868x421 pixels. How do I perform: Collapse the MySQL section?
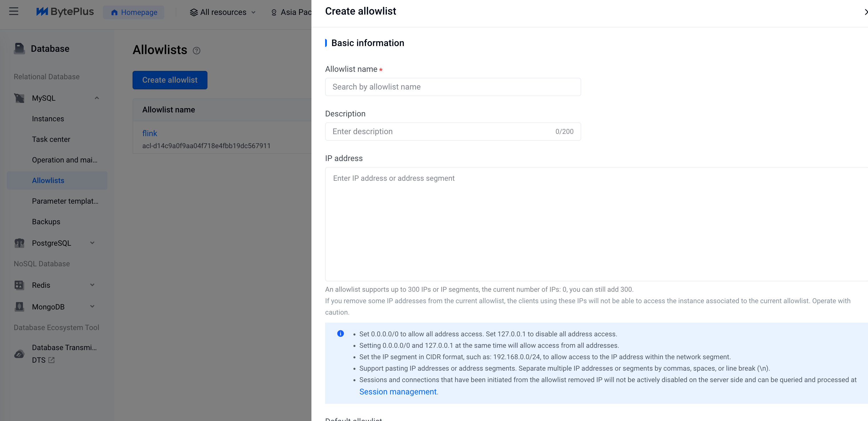[x=97, y=98]
